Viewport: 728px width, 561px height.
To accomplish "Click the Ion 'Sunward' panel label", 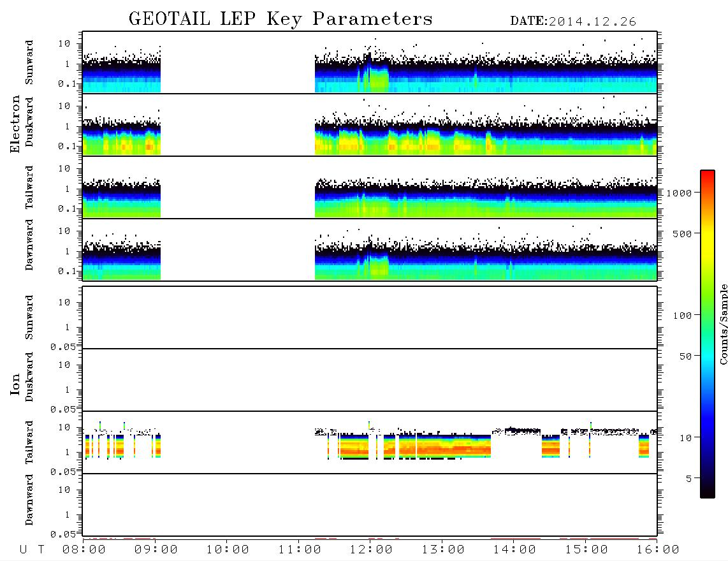I will [x=29, y=317].
